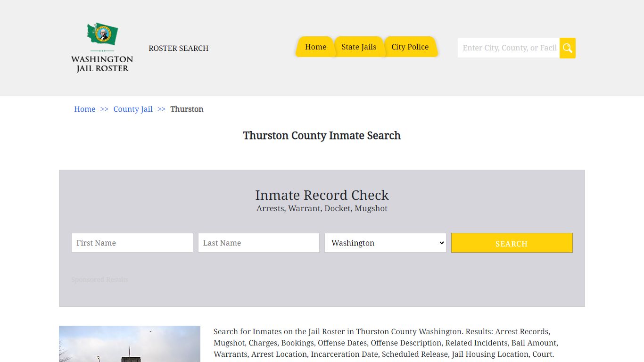Viewport: 644px width, 362px height.
Task: Click the jail building photo
Action: [130, 344]
